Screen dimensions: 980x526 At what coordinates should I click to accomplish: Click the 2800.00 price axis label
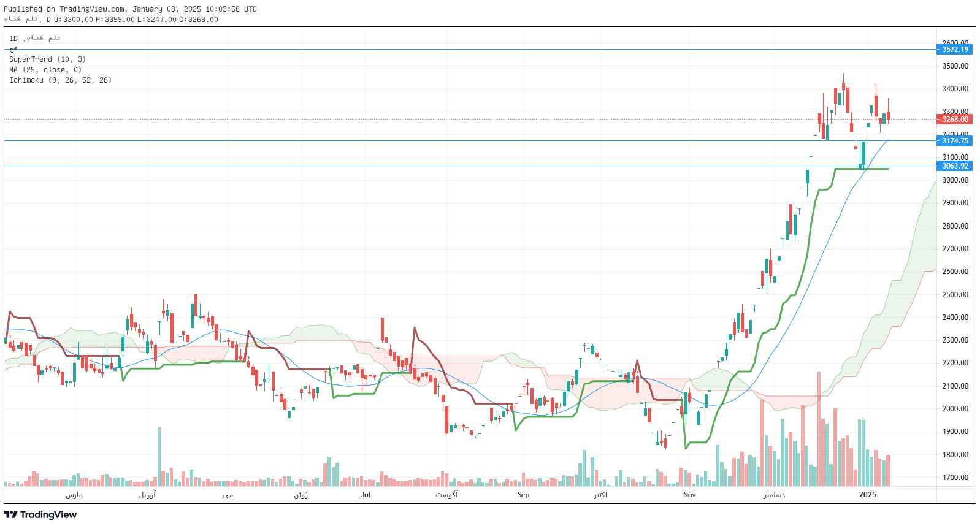point(955,226)
